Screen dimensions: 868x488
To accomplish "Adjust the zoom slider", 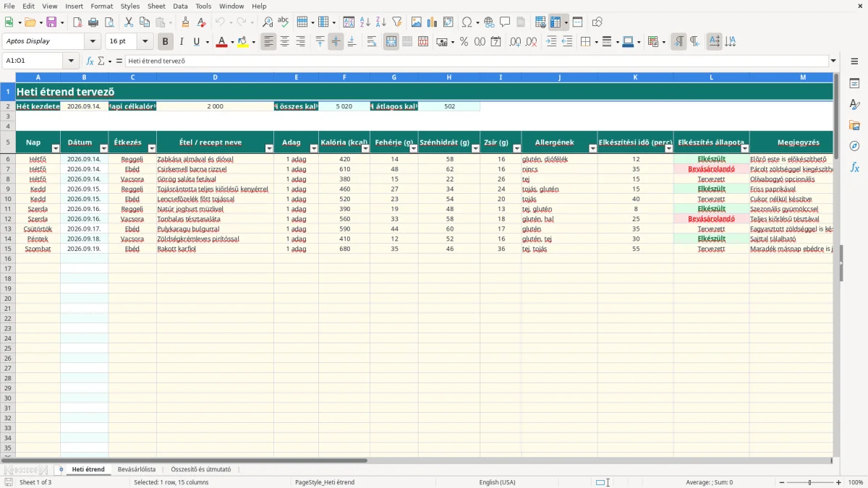I will (809, 482).
